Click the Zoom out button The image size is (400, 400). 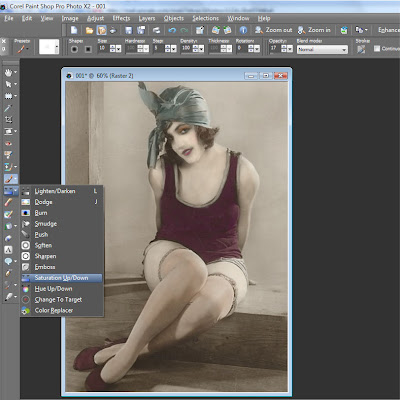(273, 30)
